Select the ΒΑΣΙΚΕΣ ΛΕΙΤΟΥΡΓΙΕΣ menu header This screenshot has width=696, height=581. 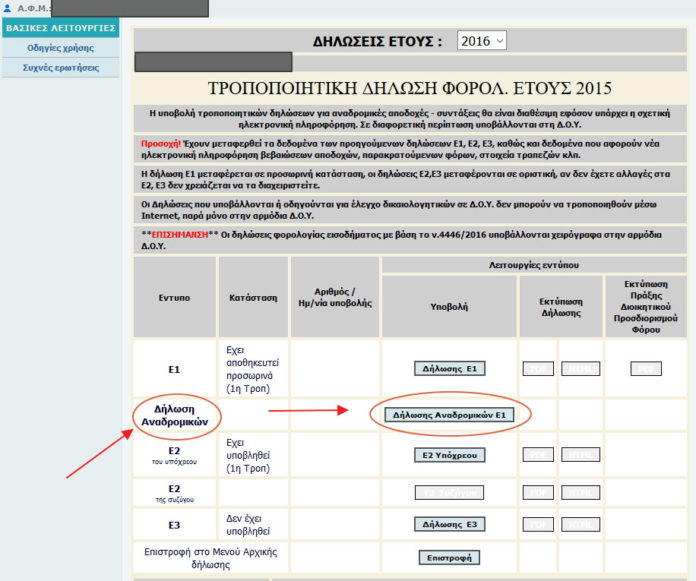[60, 28]
